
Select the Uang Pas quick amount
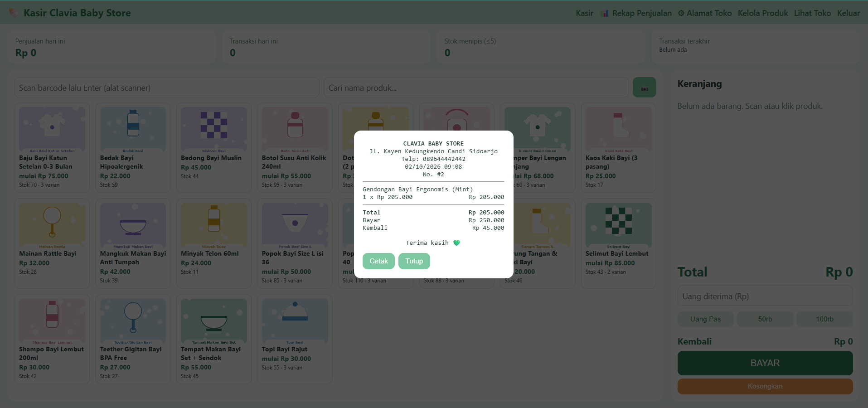[x=705, y=319]
